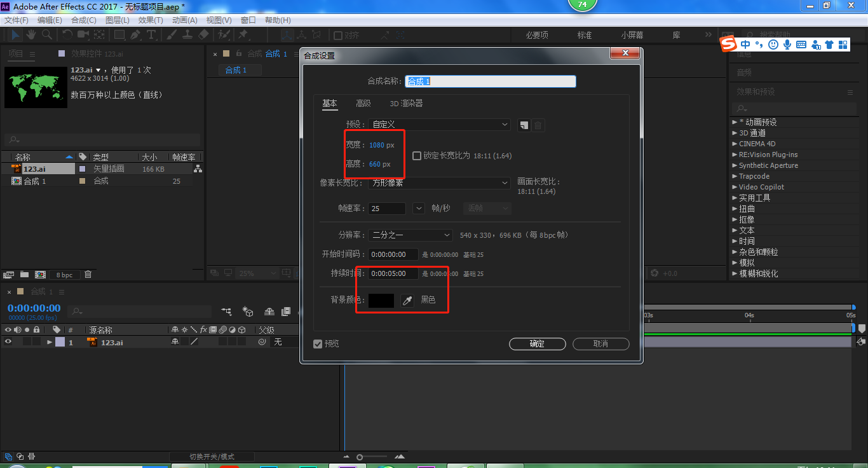
Task: Open the parent dropdown for 123.ai layer
Action: (285, 342)
